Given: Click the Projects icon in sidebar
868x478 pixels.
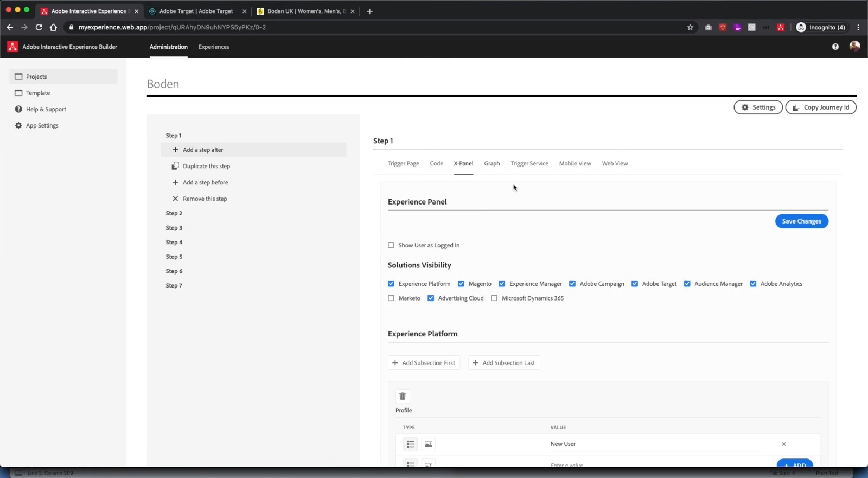Looking at the screenshot, I should (18, 77).
